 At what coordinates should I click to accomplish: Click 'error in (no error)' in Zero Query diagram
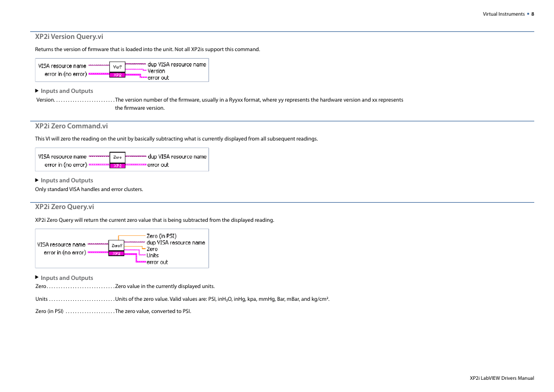click(64, 253)
